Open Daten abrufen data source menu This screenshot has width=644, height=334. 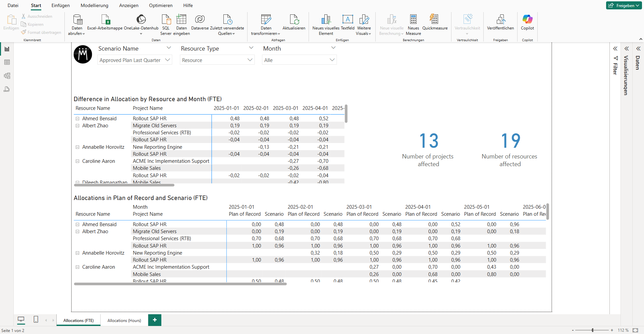pos(77,25)
